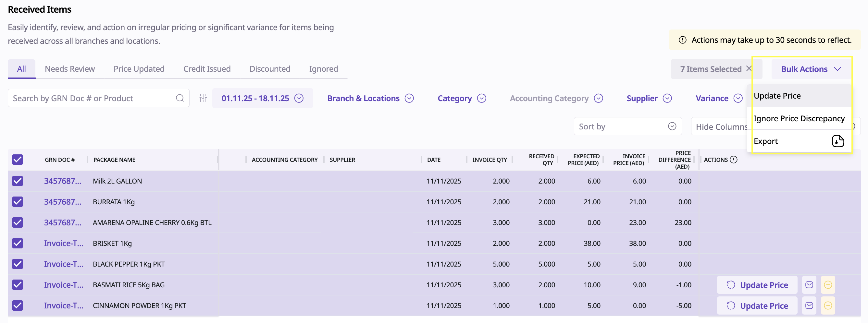Switch to the Needs Review tab
Image resolution: width=868 pixels, height=323 pixels.
[70, 69]
